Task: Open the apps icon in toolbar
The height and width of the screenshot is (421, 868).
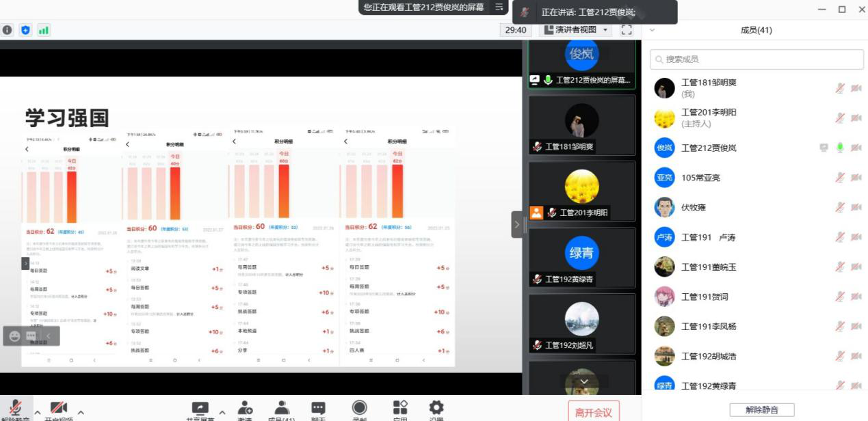Action: pos(400,409)
